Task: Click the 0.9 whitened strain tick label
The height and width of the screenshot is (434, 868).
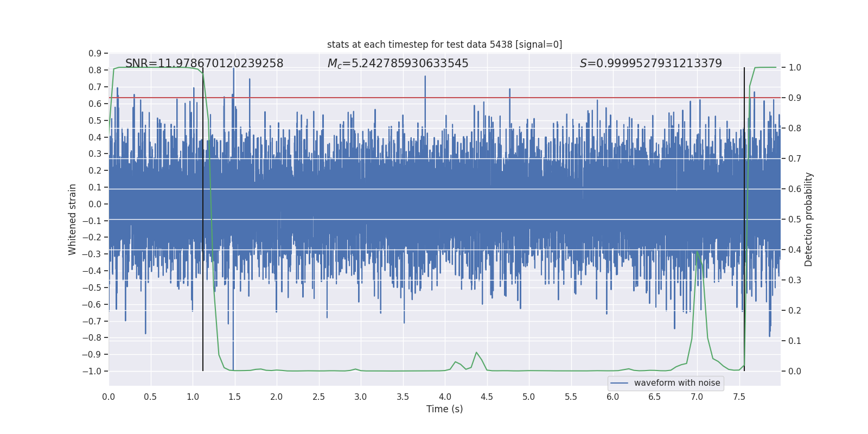Action: pos(95,53)
